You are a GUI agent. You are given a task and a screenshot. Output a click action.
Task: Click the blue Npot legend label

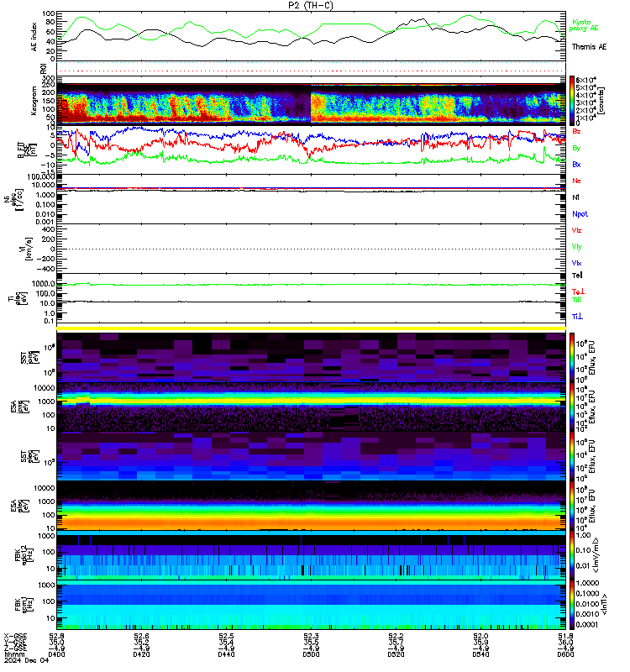click(580, 214)
